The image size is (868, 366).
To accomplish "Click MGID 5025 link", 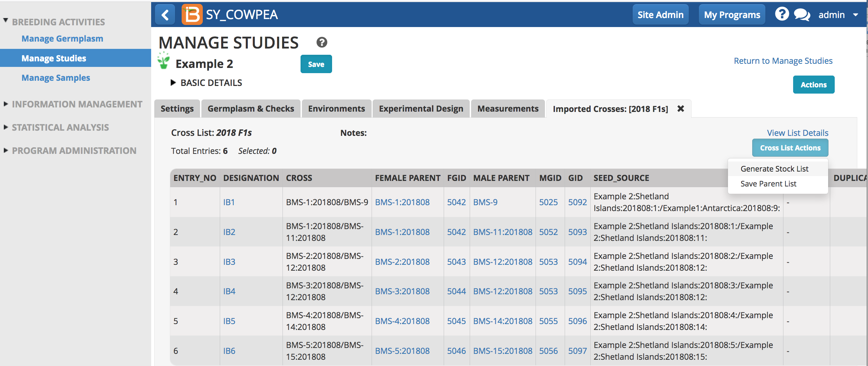I will tap(548, 202).
